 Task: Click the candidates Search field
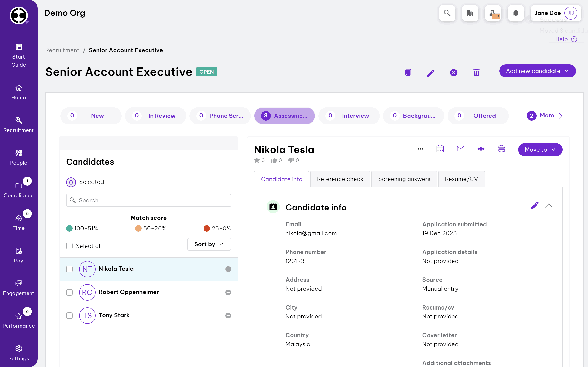pos(148,200)
